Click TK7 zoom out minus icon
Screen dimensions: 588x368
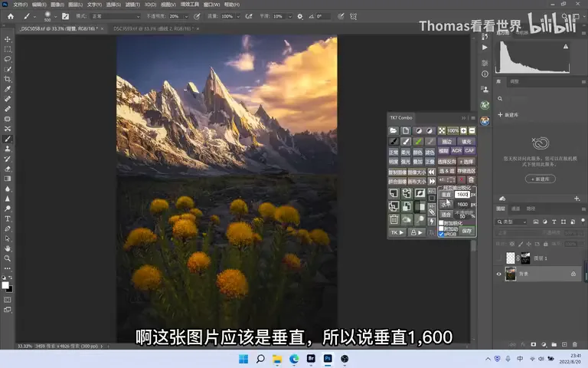tap(472, 130)
